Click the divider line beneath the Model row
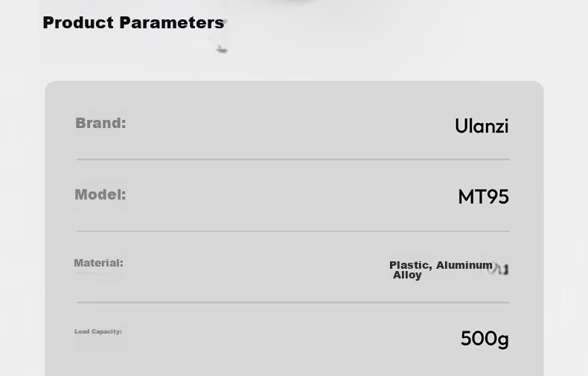Viewport: 588px width, 376px height. (293, 232)
